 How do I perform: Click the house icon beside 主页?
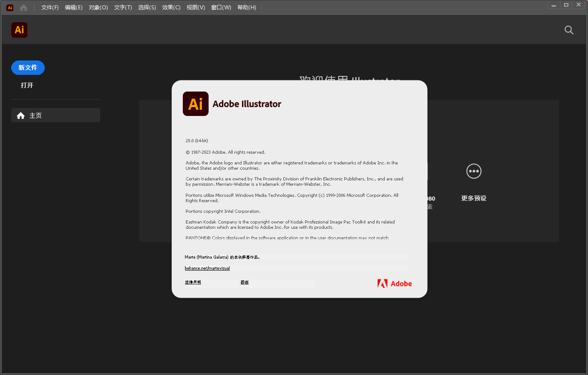tap(20, 115)
